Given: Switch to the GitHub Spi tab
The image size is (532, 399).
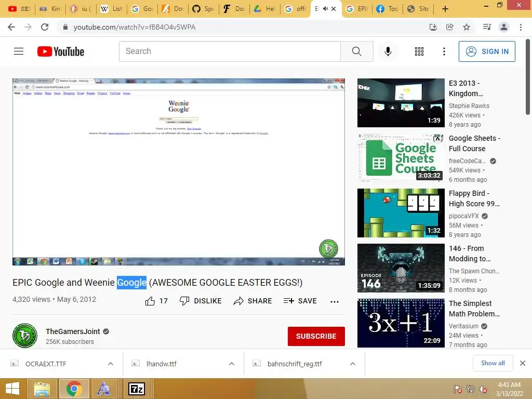Looking at the screenshot, I should 203,9.
